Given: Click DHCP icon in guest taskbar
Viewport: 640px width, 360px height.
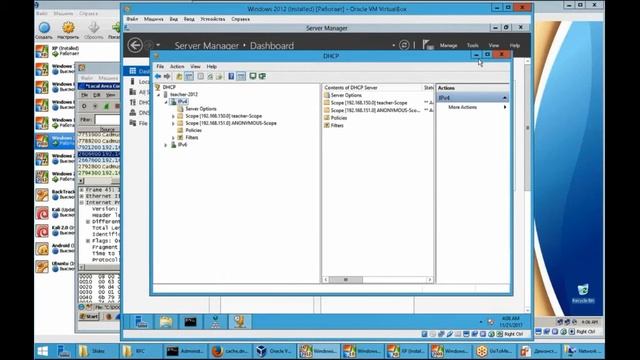Looking at the screenshot, I should [240, 322].
